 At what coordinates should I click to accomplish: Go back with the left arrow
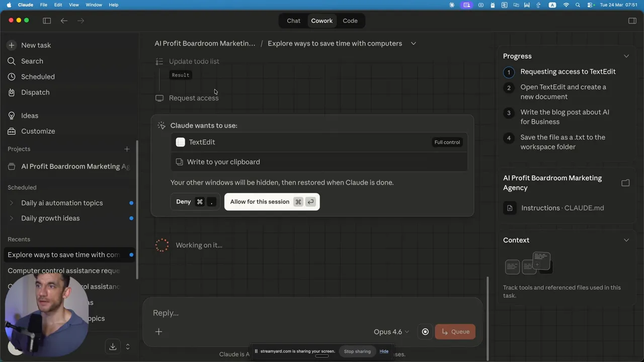[x=64, y=21]
